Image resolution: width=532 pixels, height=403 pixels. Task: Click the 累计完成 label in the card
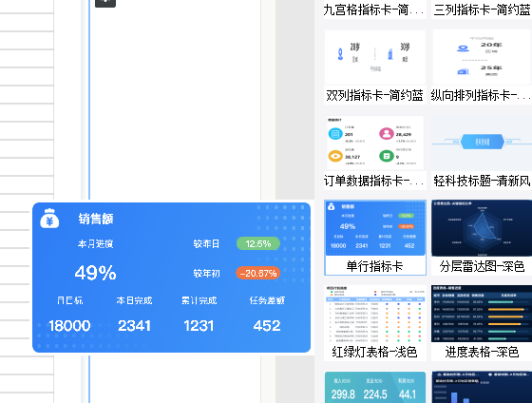(199, 300)
